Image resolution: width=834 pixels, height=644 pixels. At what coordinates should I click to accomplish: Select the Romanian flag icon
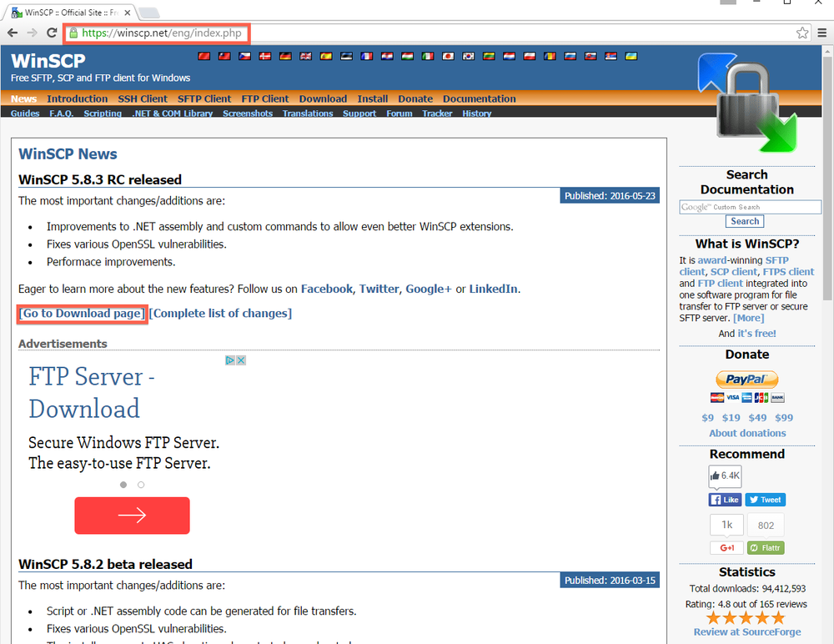[x=550, y=56]
